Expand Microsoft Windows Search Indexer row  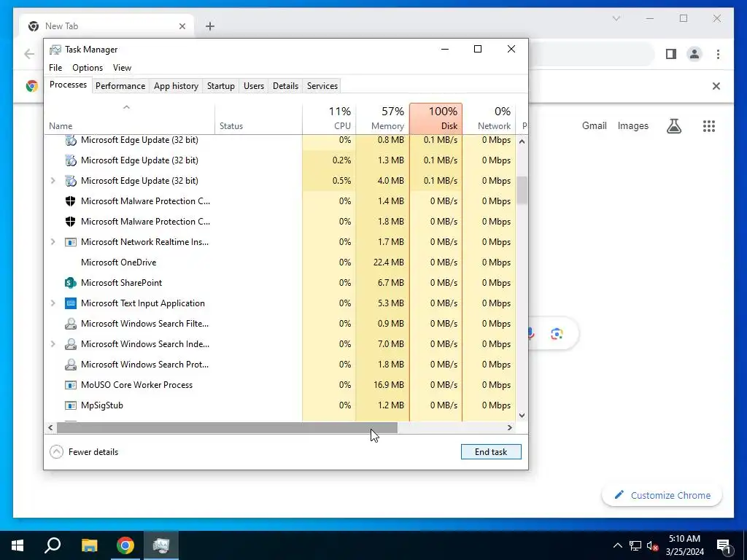pyautogui.click(x=53, y=344)
